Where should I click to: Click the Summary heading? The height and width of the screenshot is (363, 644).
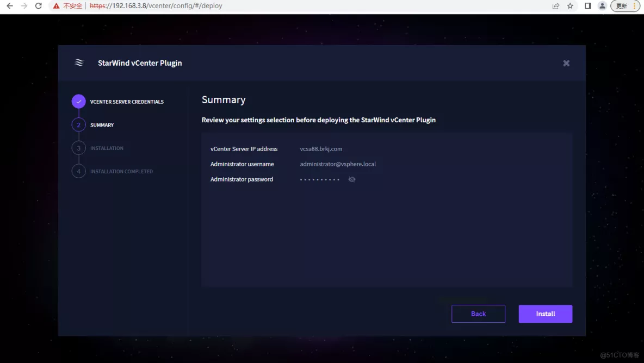224,100
